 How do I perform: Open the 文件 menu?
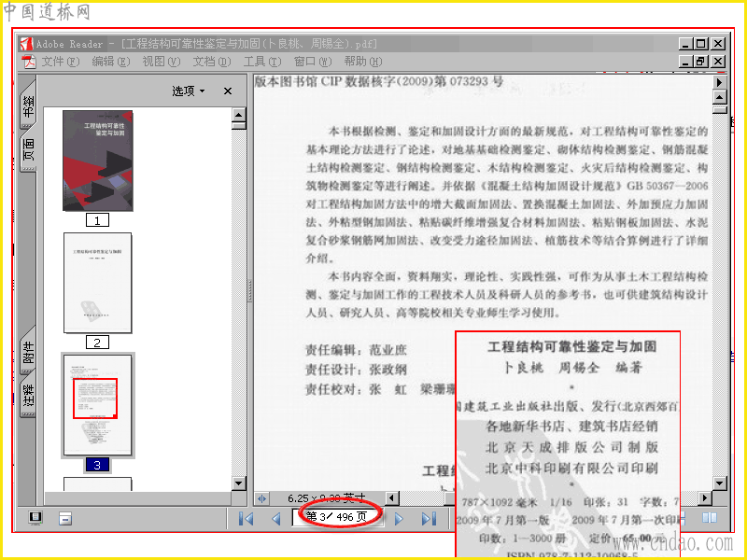pos(60,62)
